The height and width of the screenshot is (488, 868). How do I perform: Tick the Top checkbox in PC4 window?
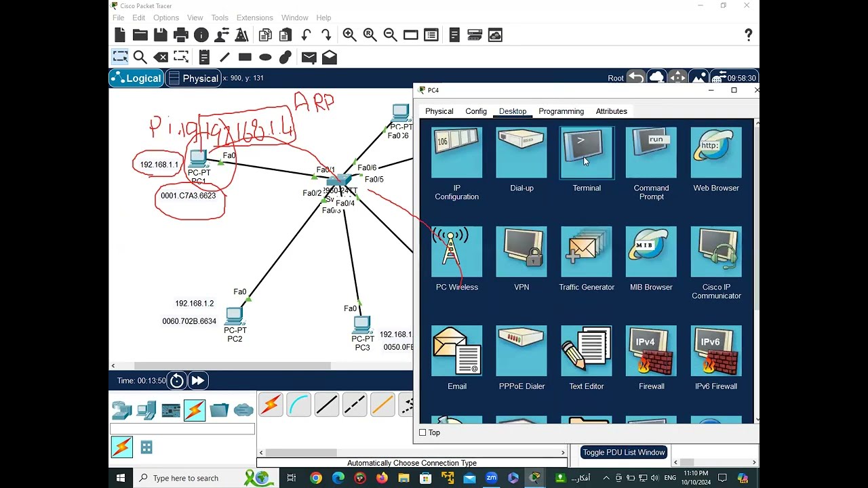pos(422,432)
